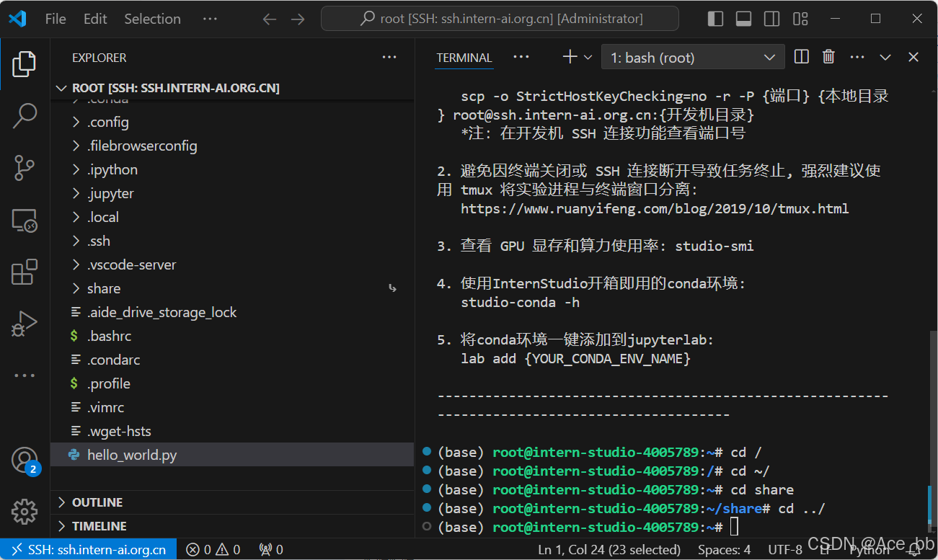
Task: Split the terminal
Action: 801,57
